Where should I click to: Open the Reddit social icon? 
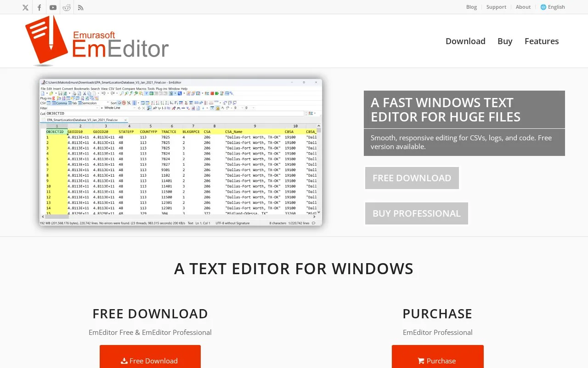coord(67,7)
